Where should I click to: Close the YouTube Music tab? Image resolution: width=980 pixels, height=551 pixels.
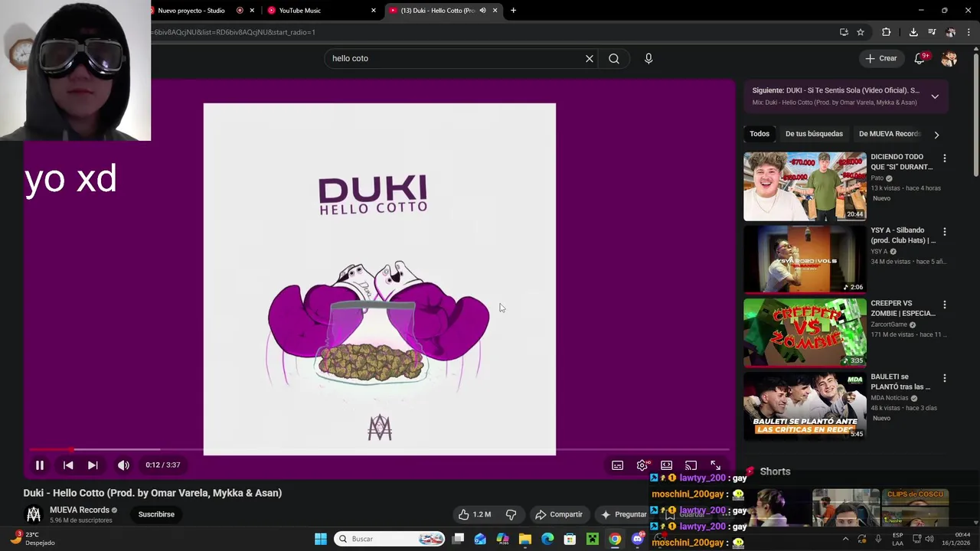coord(374,11)
